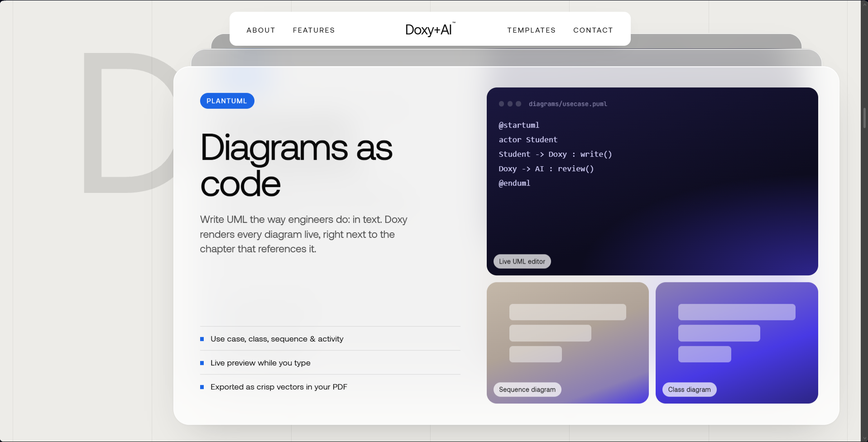Click the Live UML editor label
This screenshot has width=868, height=442.
coord(522,261)
